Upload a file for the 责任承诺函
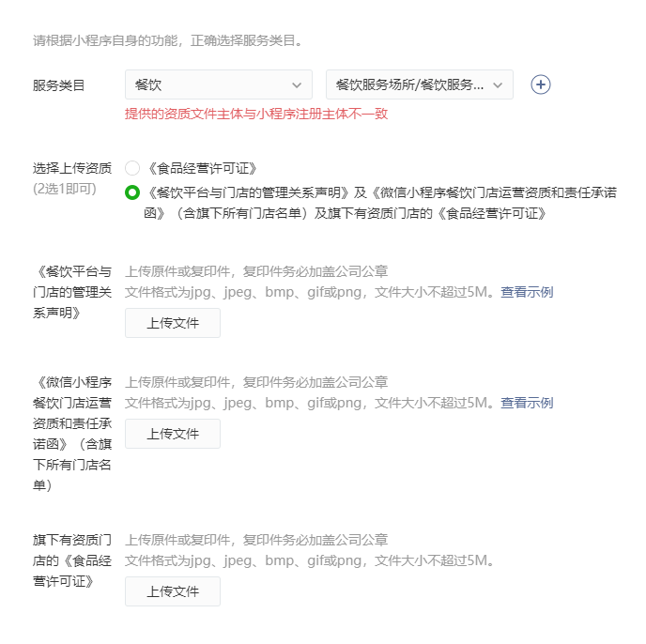The height and width of the screenshot is (644, 646). tap(173, 434)
